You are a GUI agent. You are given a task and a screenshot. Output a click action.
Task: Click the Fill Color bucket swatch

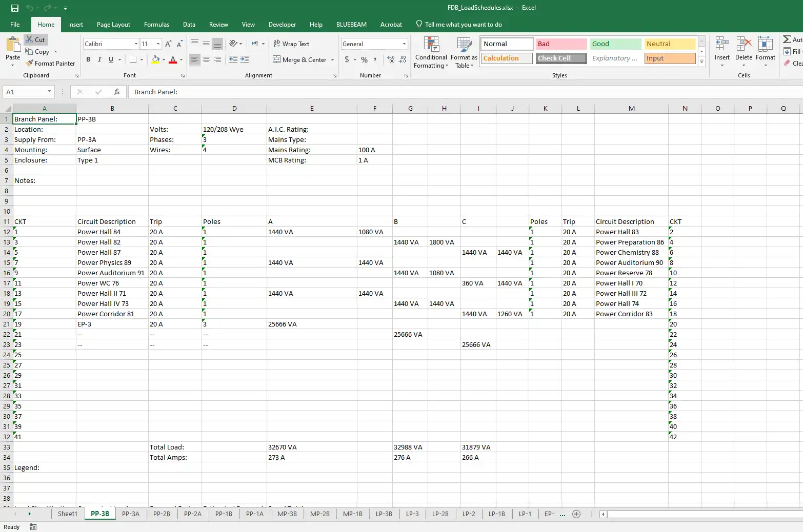tap(155, 60)
